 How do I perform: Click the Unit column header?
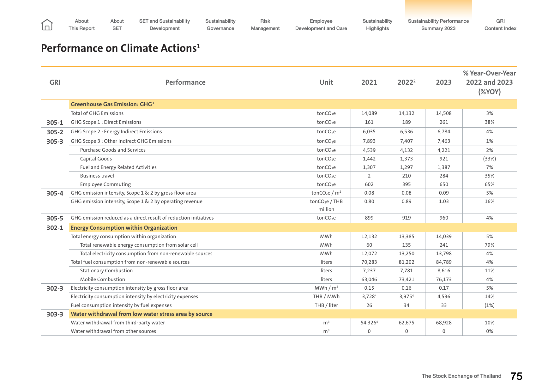pyautogui.click(x=326, y=82)
